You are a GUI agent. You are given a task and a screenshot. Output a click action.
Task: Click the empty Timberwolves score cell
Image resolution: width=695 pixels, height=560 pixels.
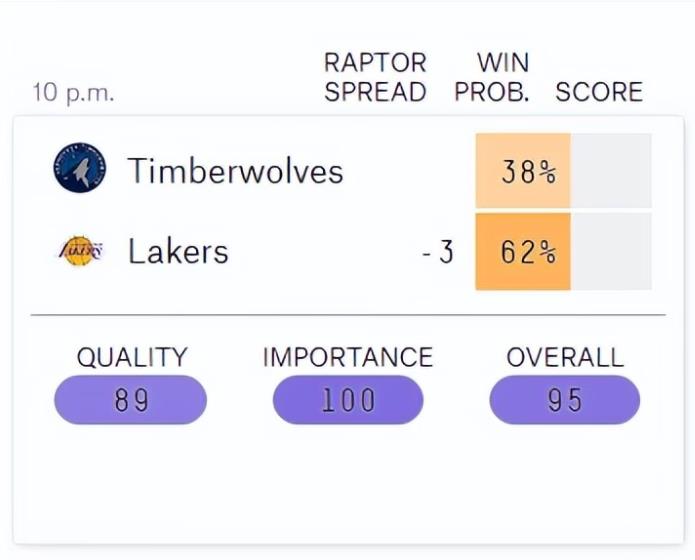(x=611, y=171)
